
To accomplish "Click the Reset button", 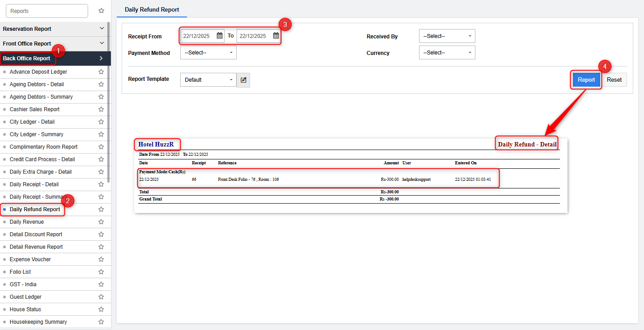I will (614, 79).
